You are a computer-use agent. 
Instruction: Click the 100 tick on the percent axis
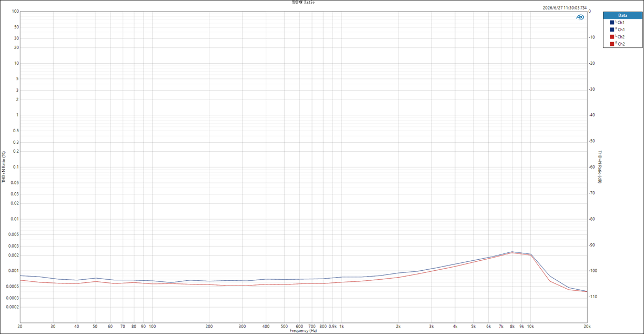click(15, 12)
